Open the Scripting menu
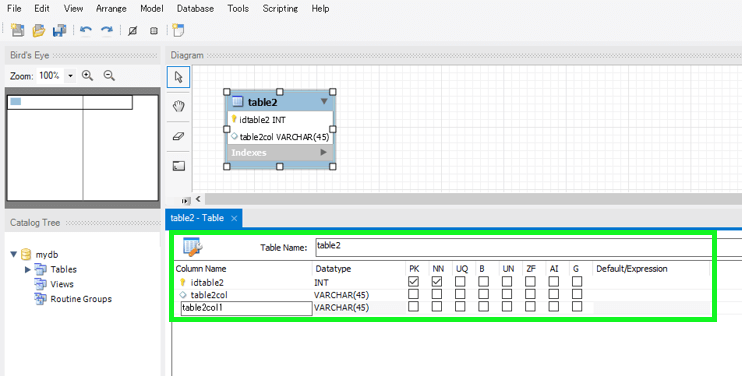This screenshot has width=742, height=376. pyautogui.click(x=280, y=9)
